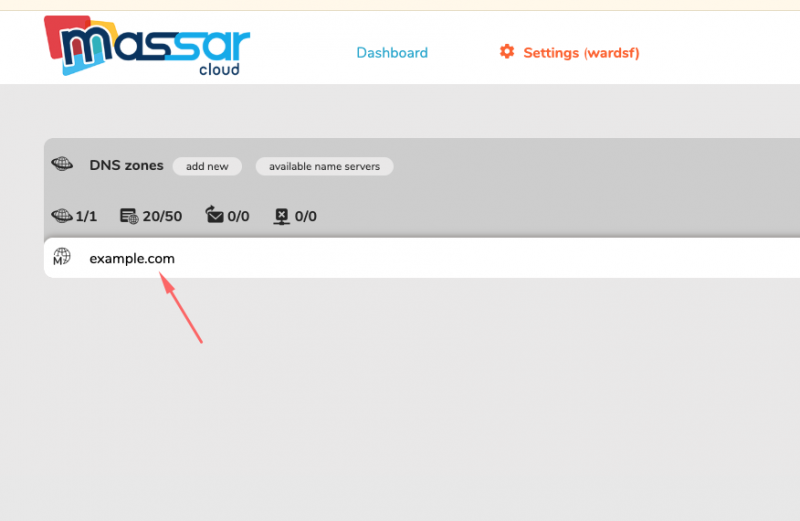The image size is (800, 521).
Task: Open the example.com DNS zone
Action: coord(132,259)
